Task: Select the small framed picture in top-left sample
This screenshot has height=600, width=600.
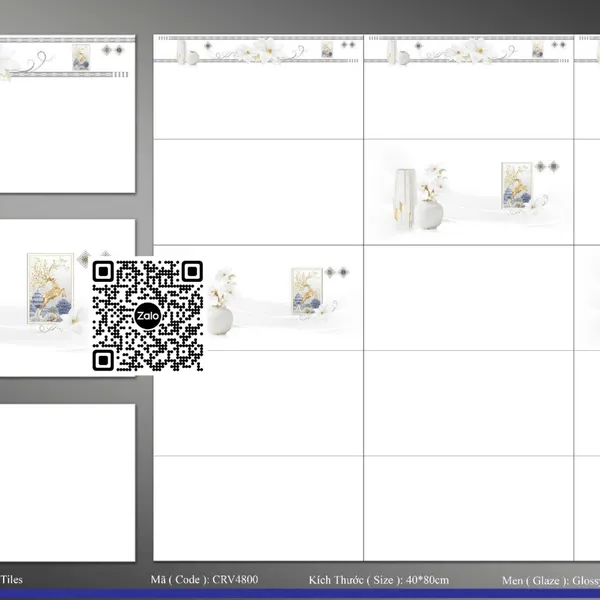Action: (x=82, y=57)
